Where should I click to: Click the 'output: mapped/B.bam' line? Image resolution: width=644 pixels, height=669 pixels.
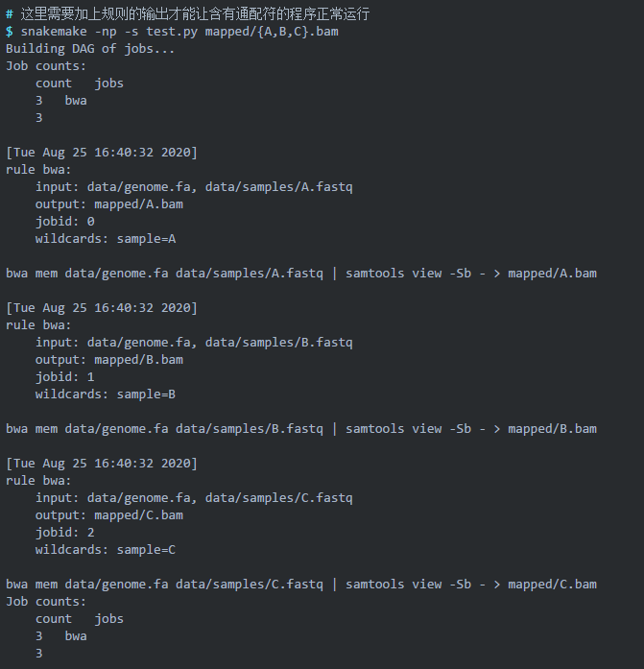pos(109,360)
